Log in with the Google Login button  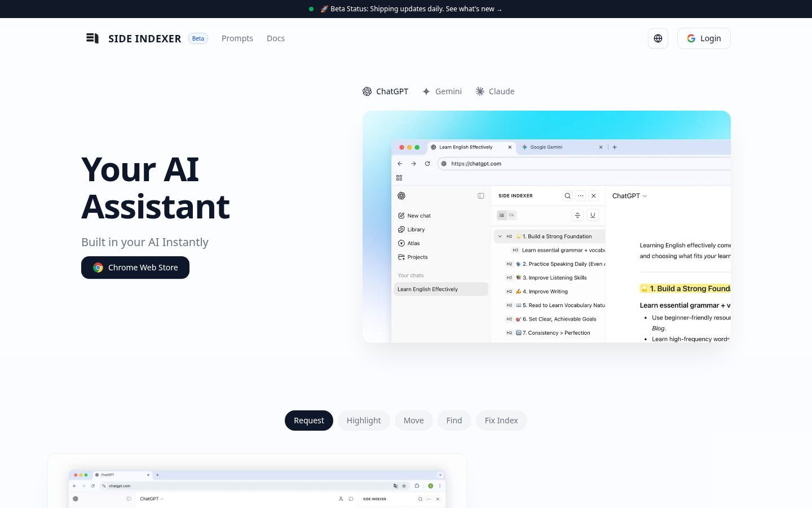[x=704, y=38]
